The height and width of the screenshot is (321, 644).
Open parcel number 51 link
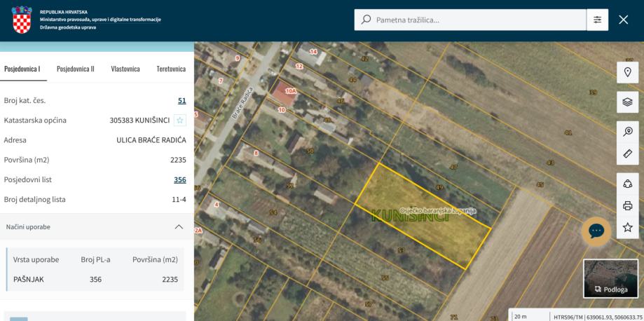(181, 100)
